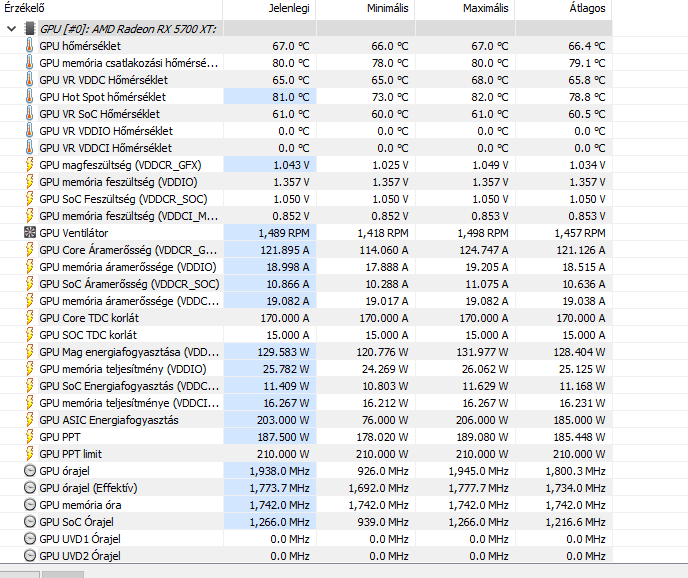Click thermometer icon of GPU memória csatlakozási row
688x578 pixels.
pyautogui.click(x=29, y=63)
